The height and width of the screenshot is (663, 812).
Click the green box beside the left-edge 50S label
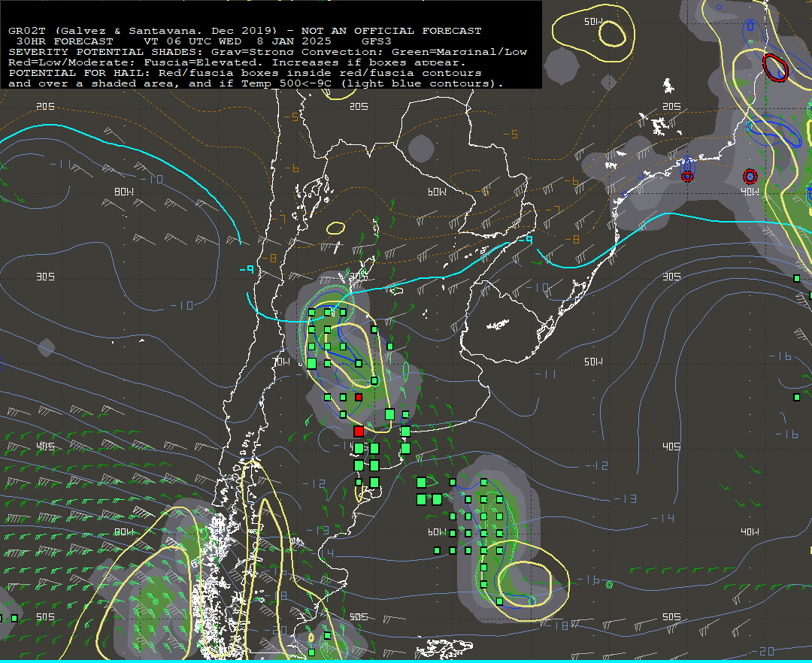(x=14, y=618)
